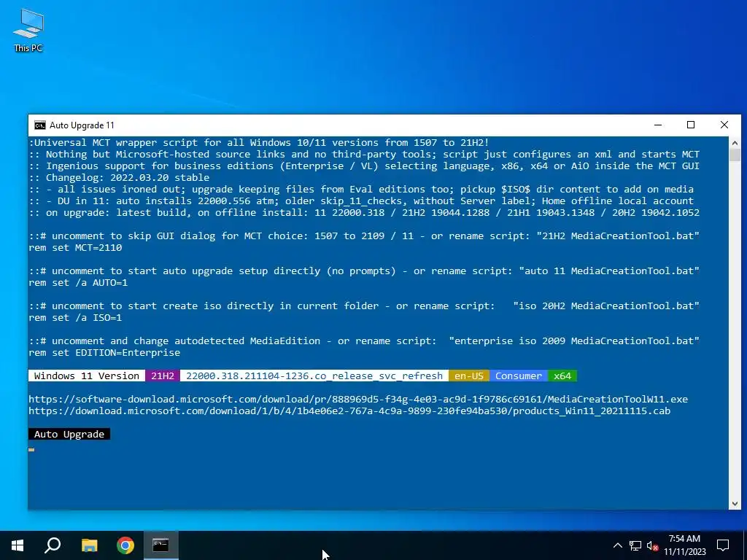This screenshot has height=560, width=747.
Task: Click the 'DU in 11: auto installs 22000.556' line
Action: pos(361,201)
